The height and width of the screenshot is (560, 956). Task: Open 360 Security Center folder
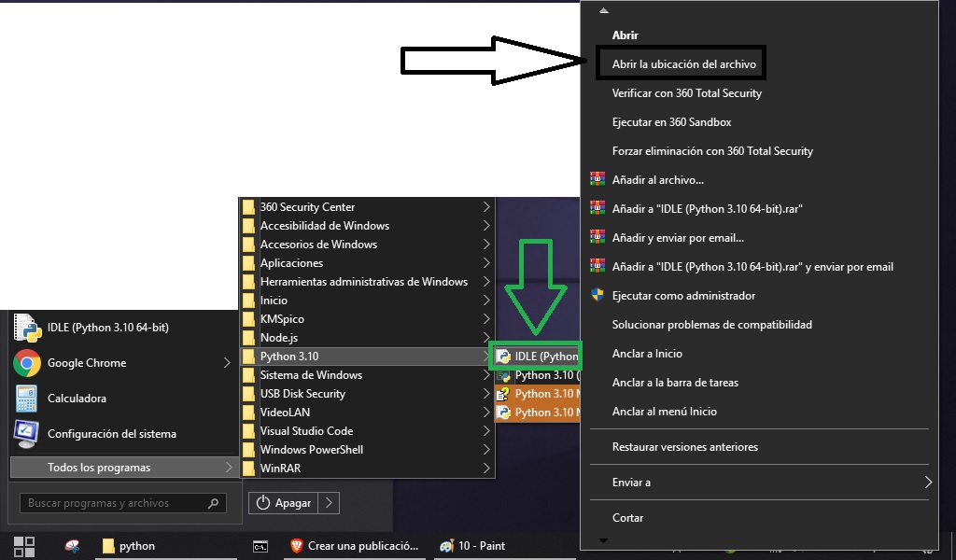[366, 207]
